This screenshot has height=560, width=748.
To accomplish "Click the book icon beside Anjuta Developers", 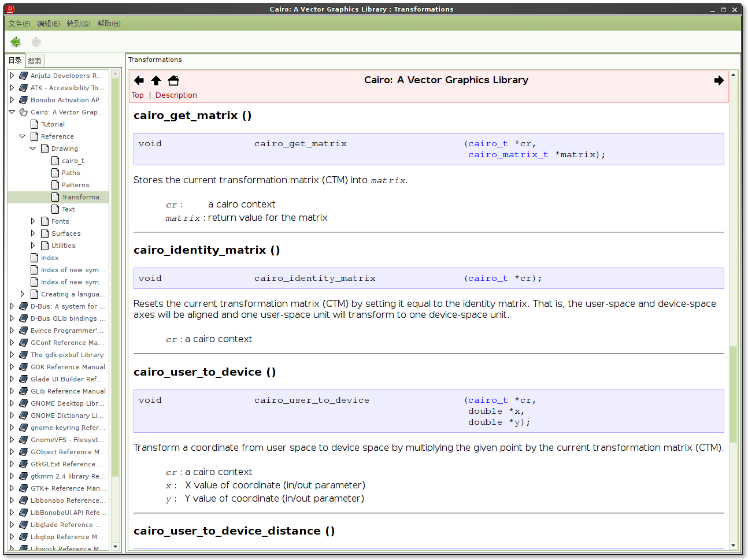I will coord(23,76).
